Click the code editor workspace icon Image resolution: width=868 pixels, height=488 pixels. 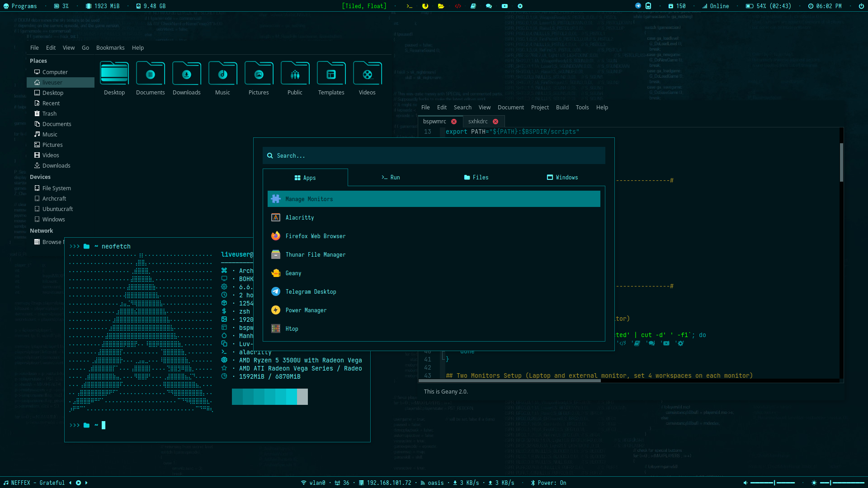coord(458,6)
